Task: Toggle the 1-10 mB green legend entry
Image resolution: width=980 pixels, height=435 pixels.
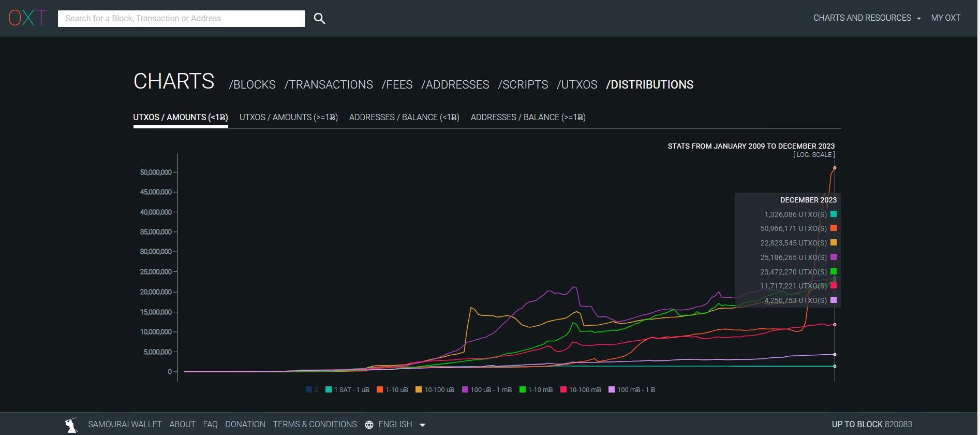Action: [x=536, y=389]
